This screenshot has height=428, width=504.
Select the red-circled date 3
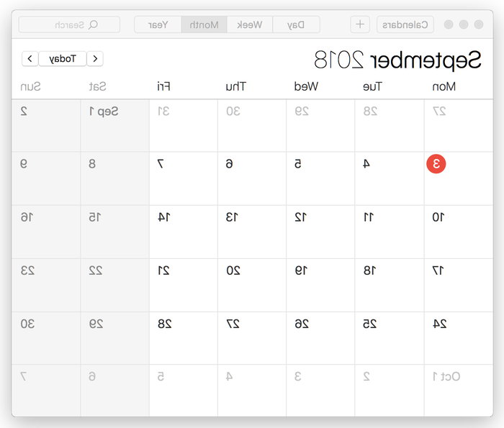coord(436,164)
